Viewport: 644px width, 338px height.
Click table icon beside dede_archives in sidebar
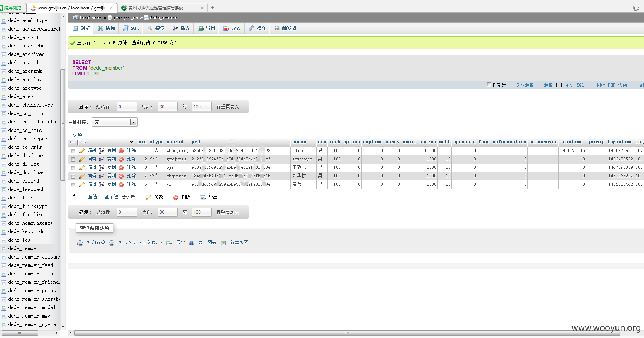4,55
